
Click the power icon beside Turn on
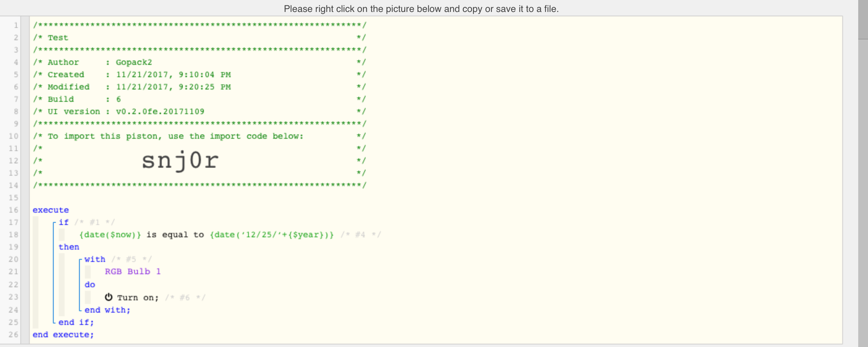pyautogui.click(x=108, y=297)
